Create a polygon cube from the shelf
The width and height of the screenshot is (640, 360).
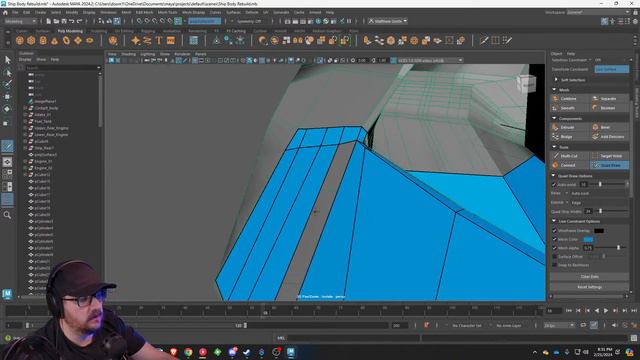pos(31,40)
